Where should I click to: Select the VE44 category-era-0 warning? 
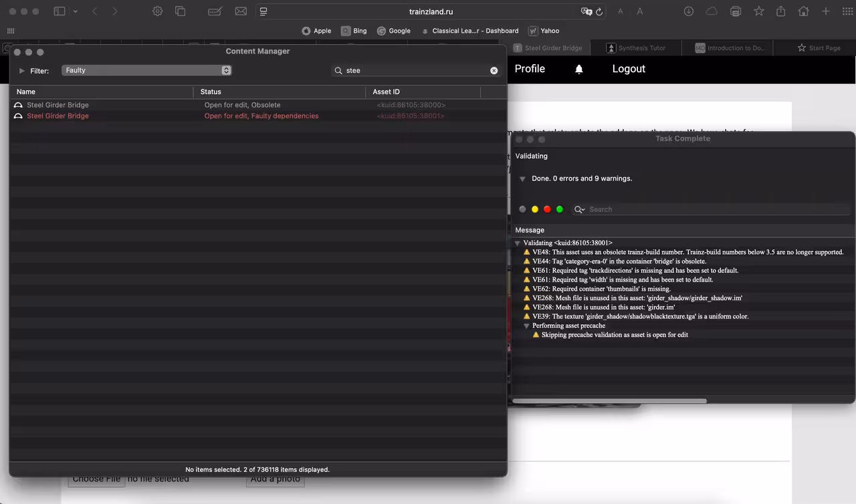point(683,261)
